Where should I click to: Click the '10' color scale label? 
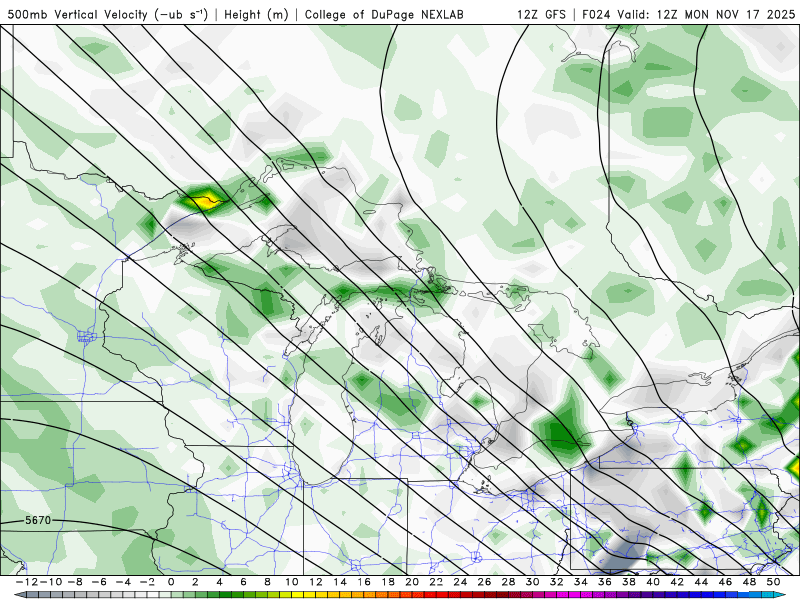(x=291, y=582)
